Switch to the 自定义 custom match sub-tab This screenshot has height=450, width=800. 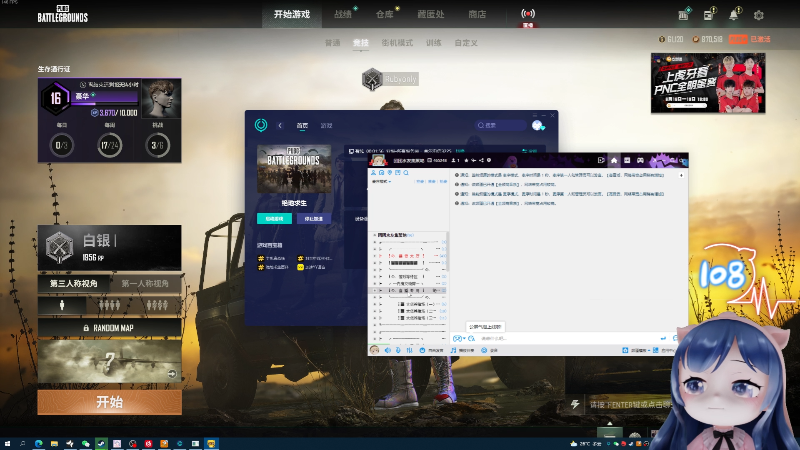pos(466,43)
